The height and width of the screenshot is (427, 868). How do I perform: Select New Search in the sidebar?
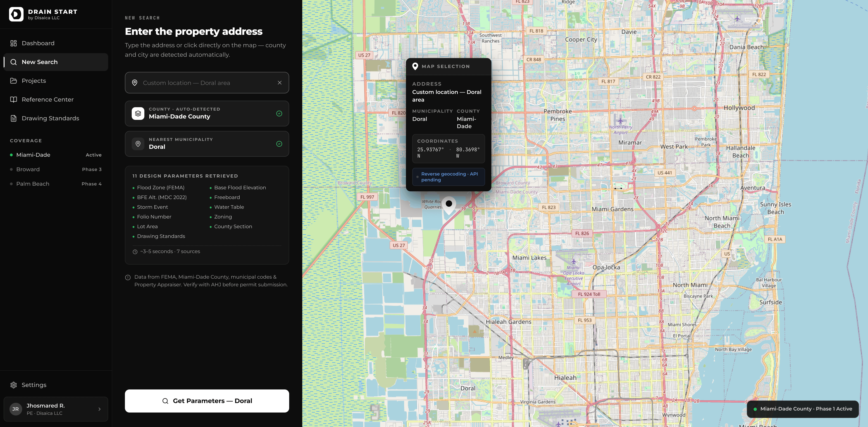click(x=40, y=62)
